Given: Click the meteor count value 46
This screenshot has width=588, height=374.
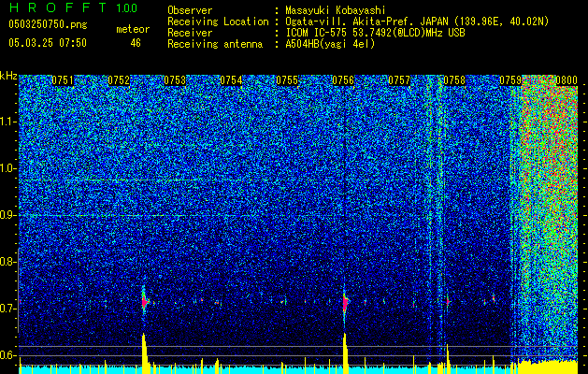Looking at the screenshot, I should [x=136, y=43].
